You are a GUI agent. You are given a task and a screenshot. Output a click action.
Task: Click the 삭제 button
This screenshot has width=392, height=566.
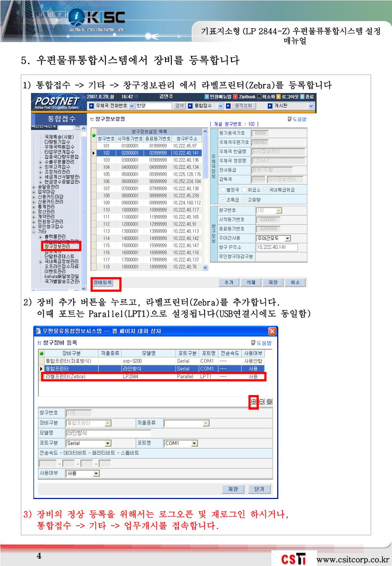pyautogui.click(x=251, y=282)
